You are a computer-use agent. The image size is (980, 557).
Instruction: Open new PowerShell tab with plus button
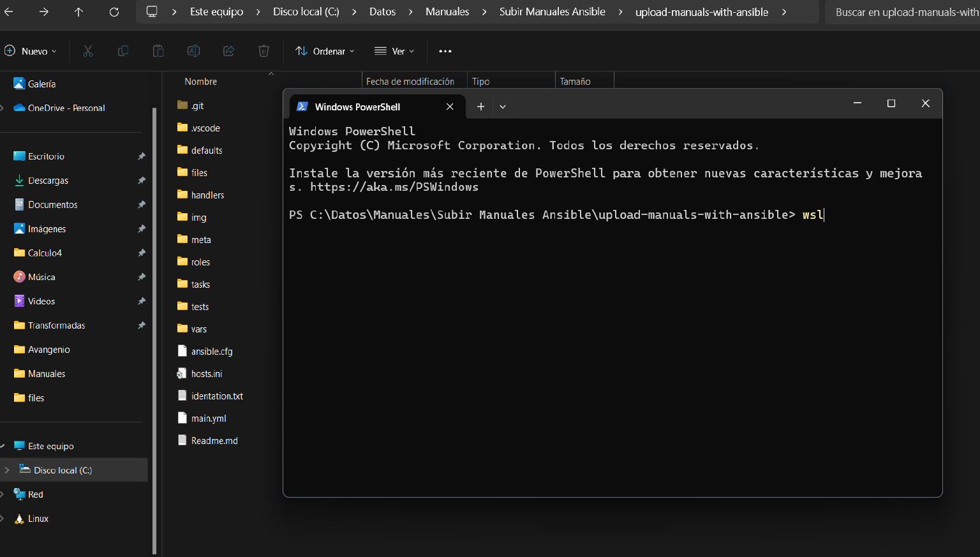point(480,107)
